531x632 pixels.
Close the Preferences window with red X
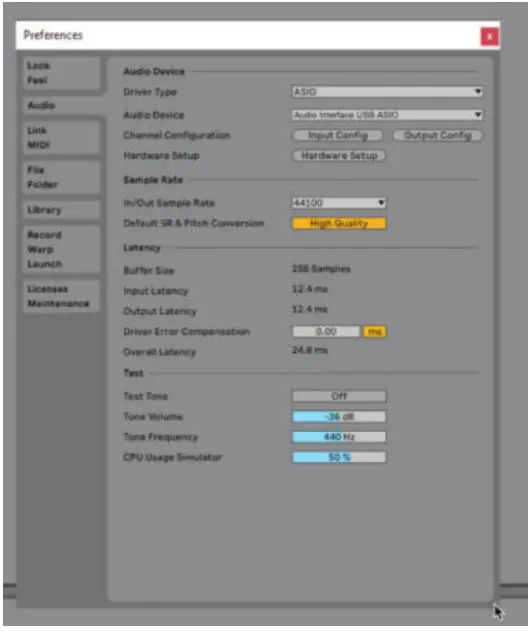coord(489,37)
